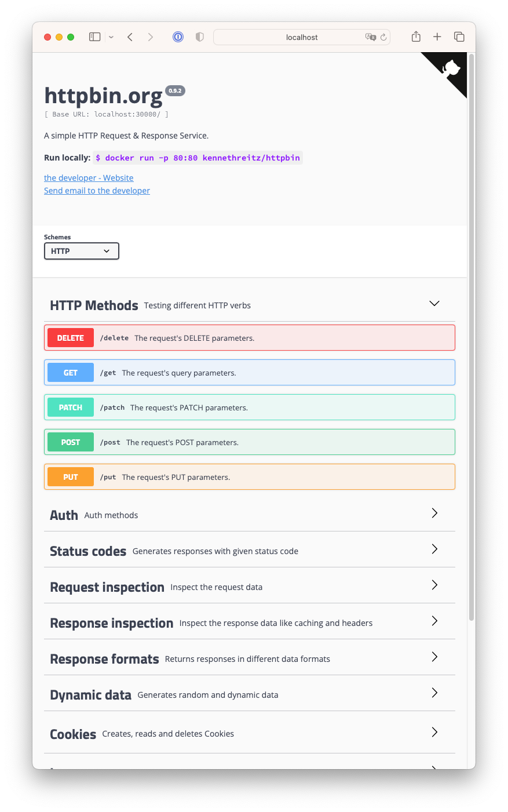Open 'the developer - Website' link
This screenshot has height=812, width=508.
(x=89, y=178)
